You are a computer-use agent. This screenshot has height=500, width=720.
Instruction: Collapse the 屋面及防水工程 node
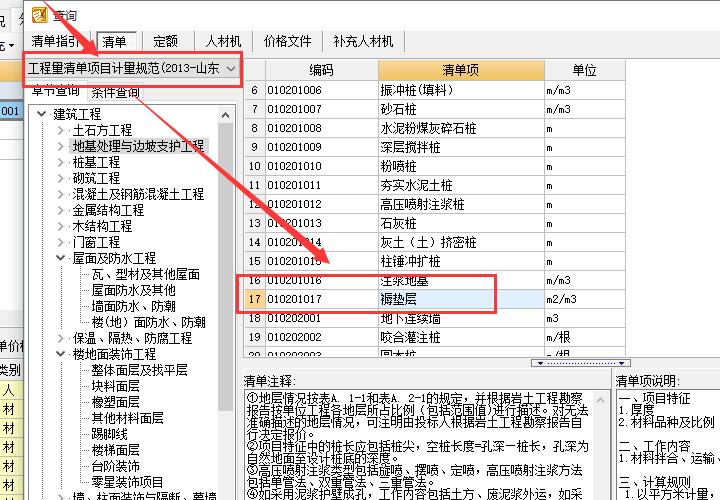[x=61, y=258]
